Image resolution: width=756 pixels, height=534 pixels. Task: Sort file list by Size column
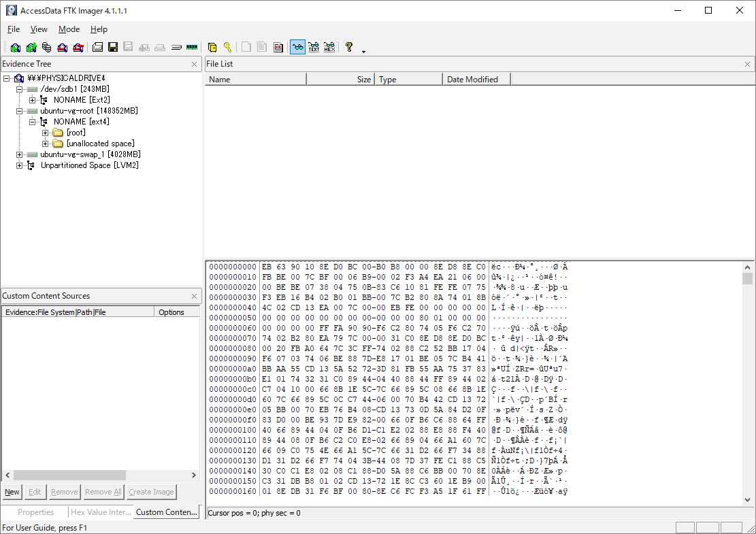340,80
